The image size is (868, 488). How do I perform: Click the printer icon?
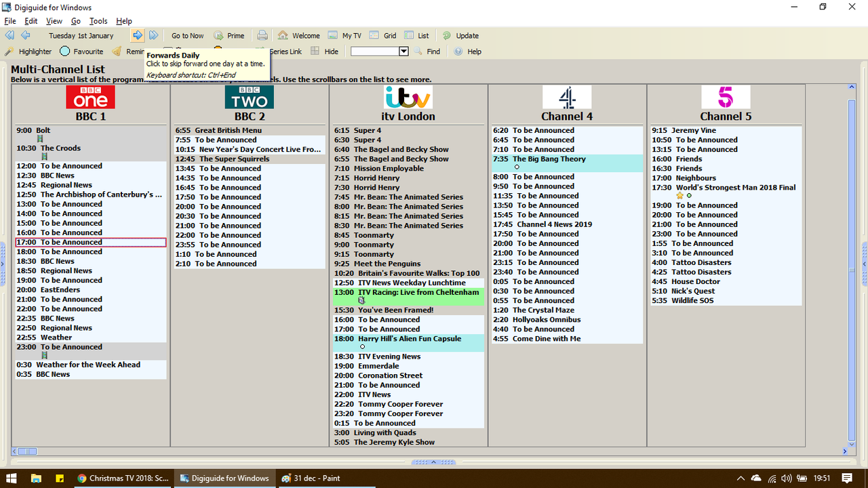tap(262, 35)
